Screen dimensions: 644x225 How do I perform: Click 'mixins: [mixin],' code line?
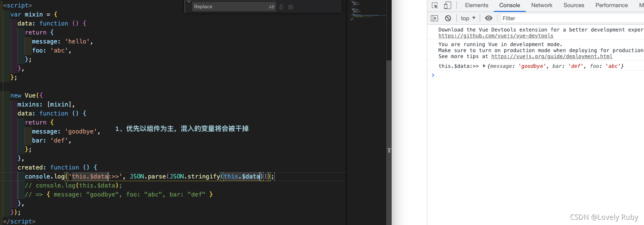[x=46, y=104]
